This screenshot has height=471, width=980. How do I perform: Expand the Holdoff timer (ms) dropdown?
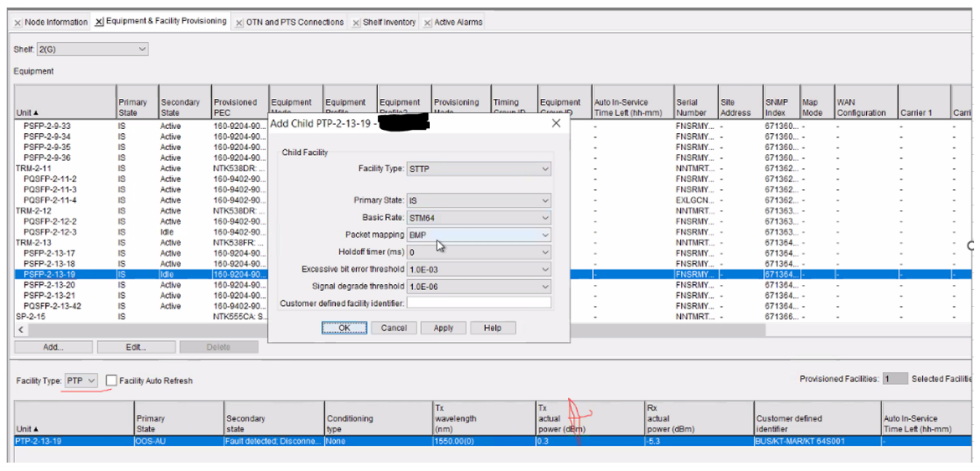(479, 252)
